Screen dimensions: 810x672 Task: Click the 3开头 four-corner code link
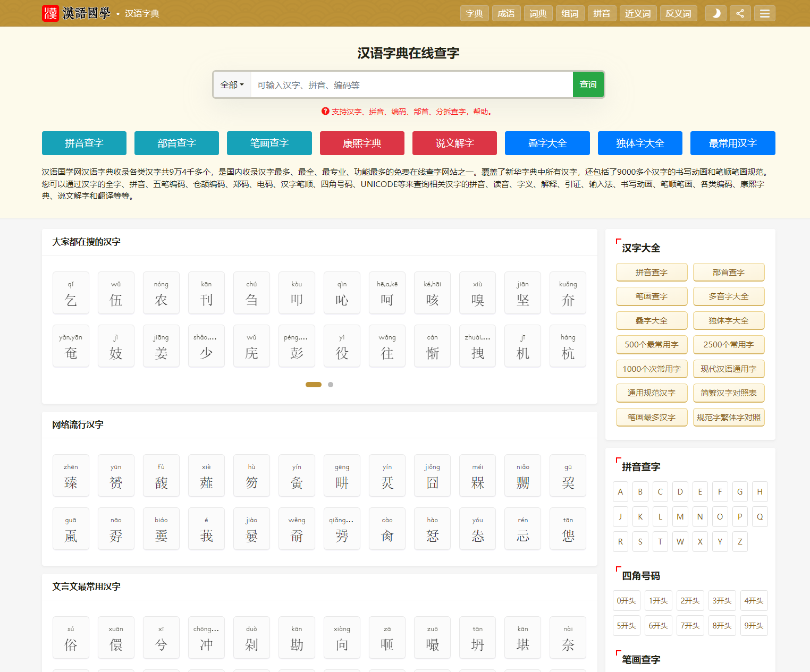click(x=722, y=601)
